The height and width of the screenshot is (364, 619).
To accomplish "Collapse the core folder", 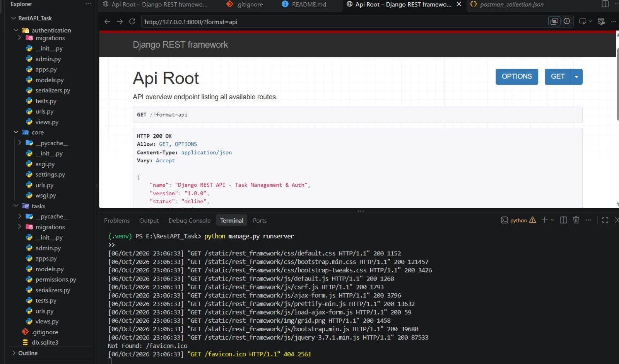I will click(x=16, y=132).
